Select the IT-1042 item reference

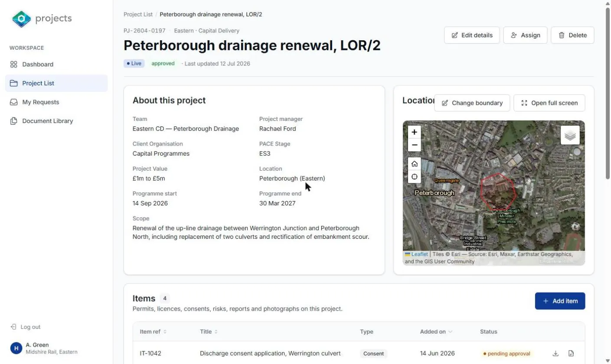pyautogui.click(x=150, y=354)
